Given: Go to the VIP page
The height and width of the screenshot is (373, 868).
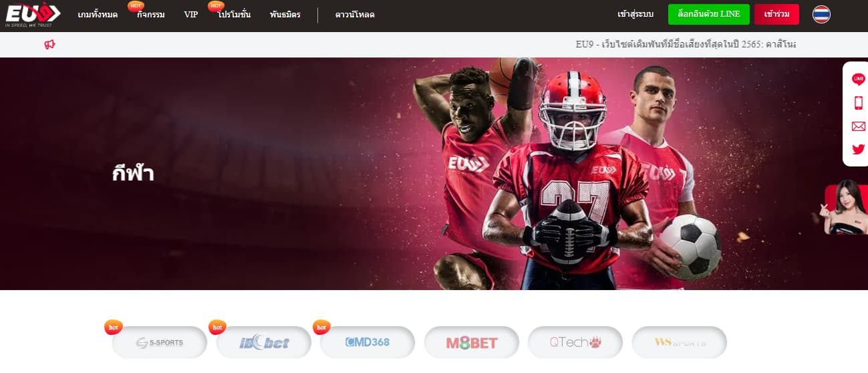Looking at the screenshot, I should tap(191, 15).
